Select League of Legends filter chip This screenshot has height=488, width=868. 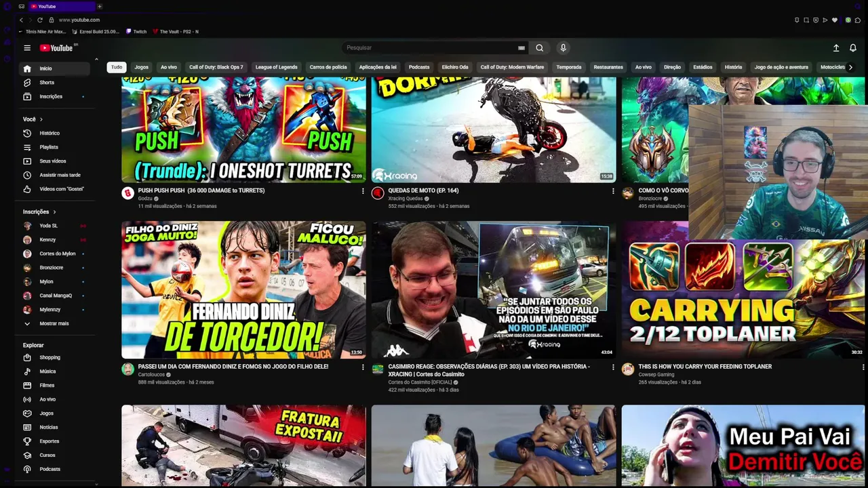pos(276,67)
